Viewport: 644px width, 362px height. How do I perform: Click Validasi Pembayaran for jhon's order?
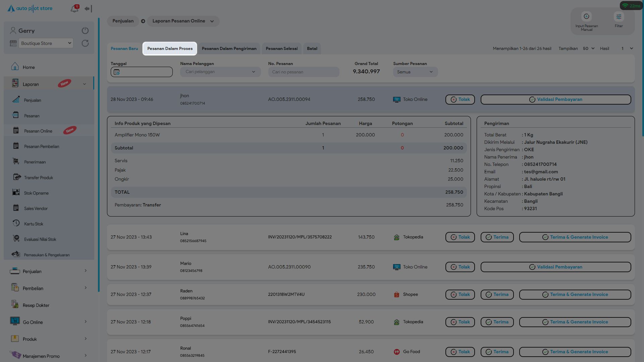(555, 100)
